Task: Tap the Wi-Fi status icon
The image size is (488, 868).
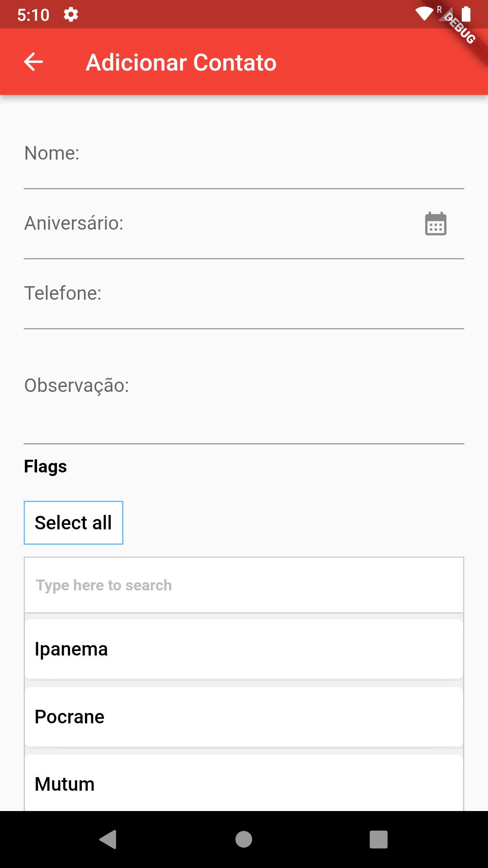Action: tap(424, 14)
